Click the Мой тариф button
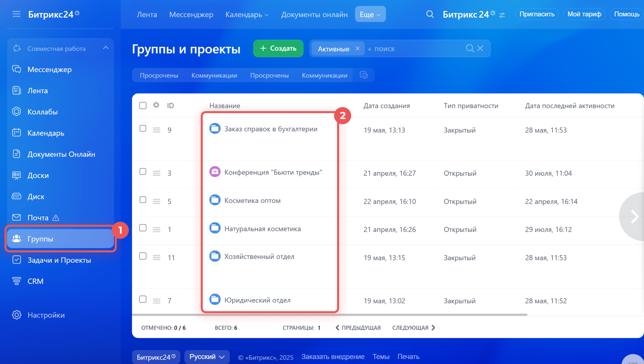This screenshot has height=364, width=644. click(584, 14)
